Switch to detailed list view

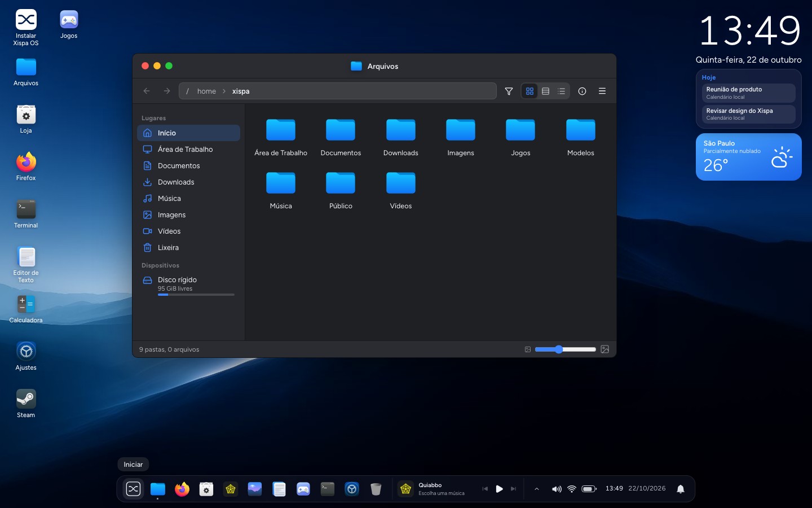pos(561,91)
